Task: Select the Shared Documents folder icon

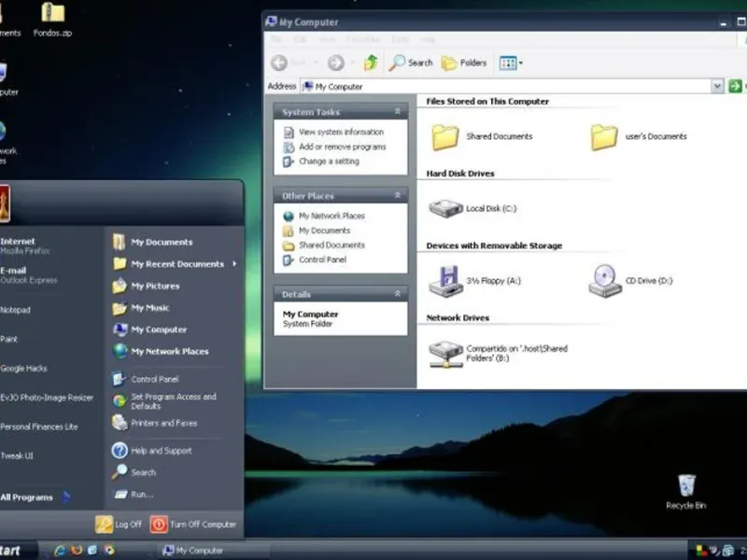Action: pyautogui.click(x=445, y=137)
